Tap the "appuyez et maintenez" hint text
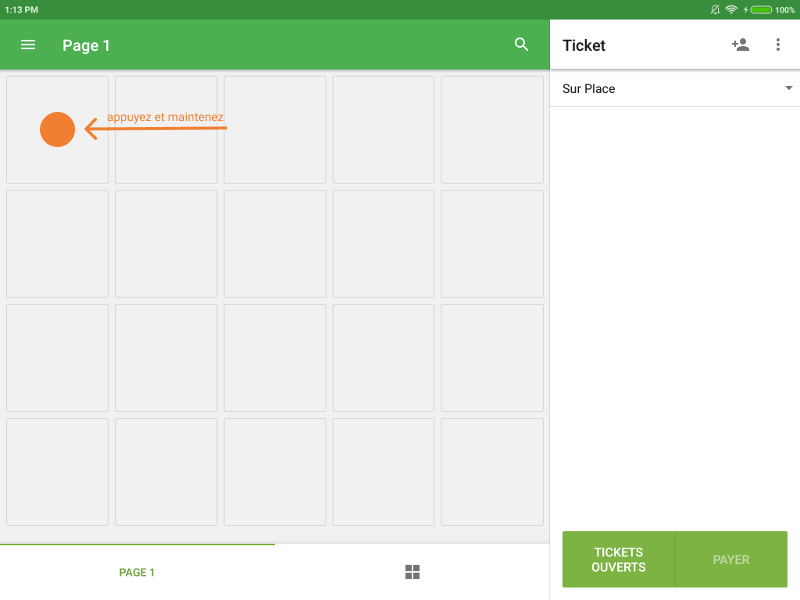 tap(165, 117)
